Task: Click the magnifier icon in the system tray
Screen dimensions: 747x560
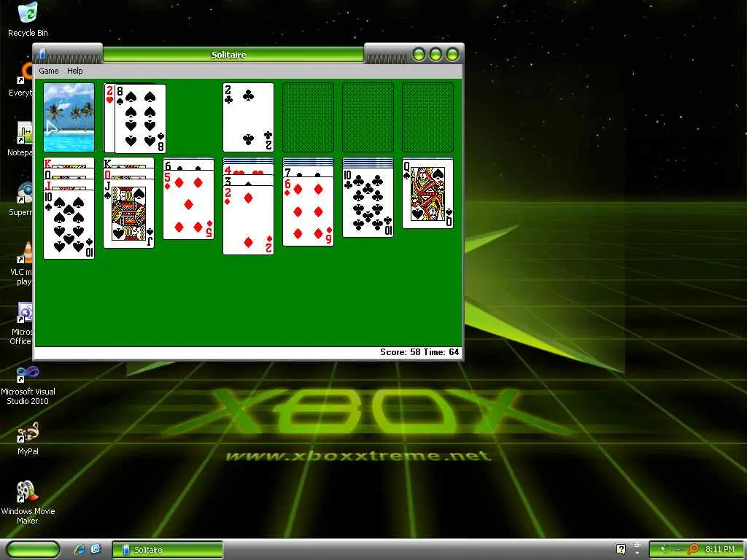Action: pyautogui.click(x=694, y=550)
